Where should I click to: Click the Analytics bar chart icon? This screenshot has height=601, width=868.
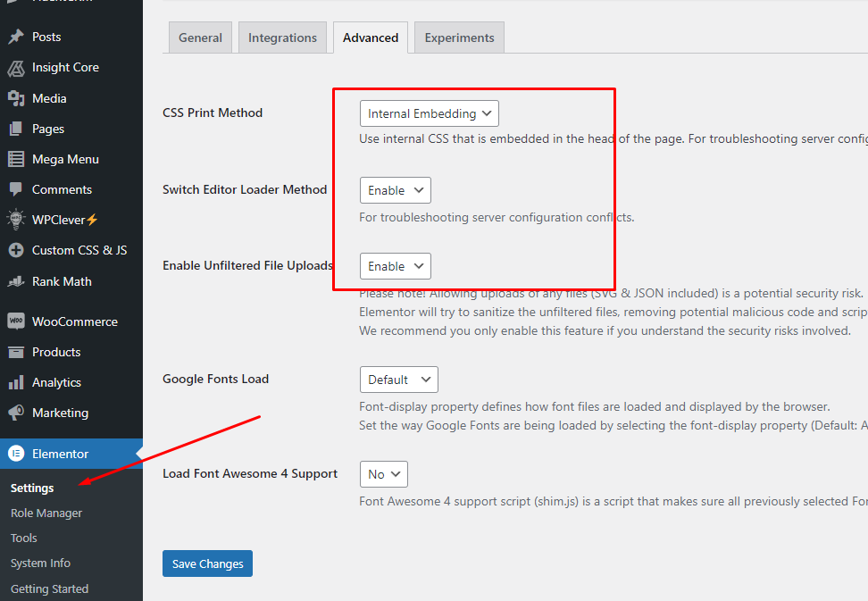pyautogui.click(x=16, y=382)
